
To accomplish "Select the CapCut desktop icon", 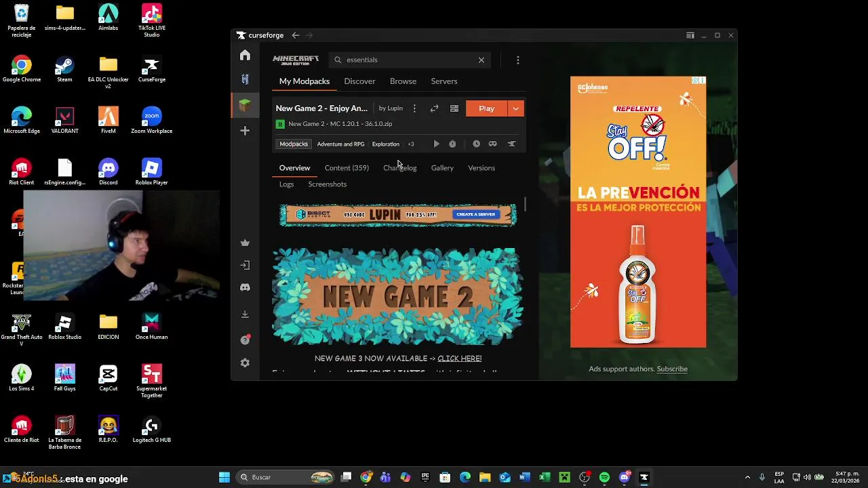I will coord(108,379).
